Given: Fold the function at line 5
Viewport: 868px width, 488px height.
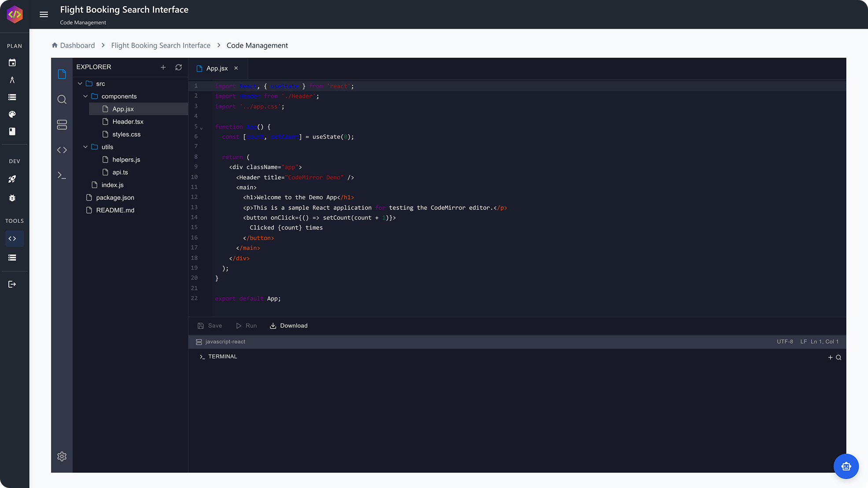Looking at the screenshot, I should point(201,128).
